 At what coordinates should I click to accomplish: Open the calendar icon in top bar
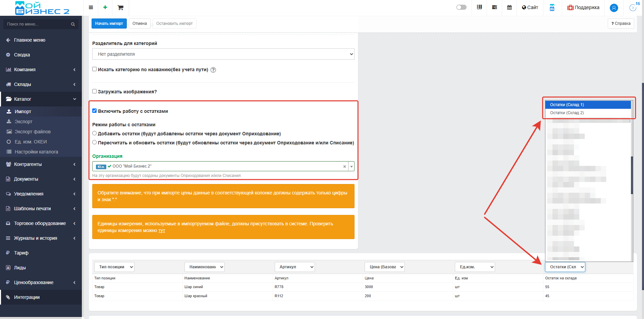pyautogui.click(x=509, y=7)
